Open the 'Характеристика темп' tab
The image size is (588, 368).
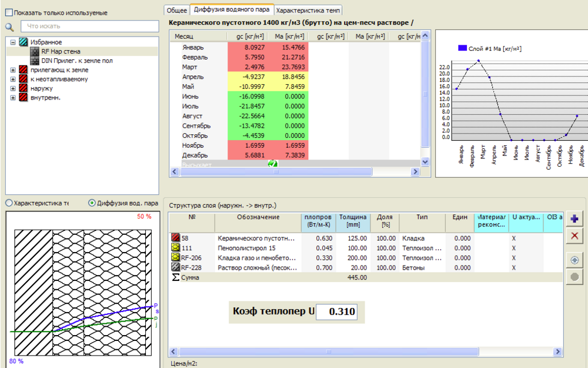pyautogui.click(x=308, y=10)
